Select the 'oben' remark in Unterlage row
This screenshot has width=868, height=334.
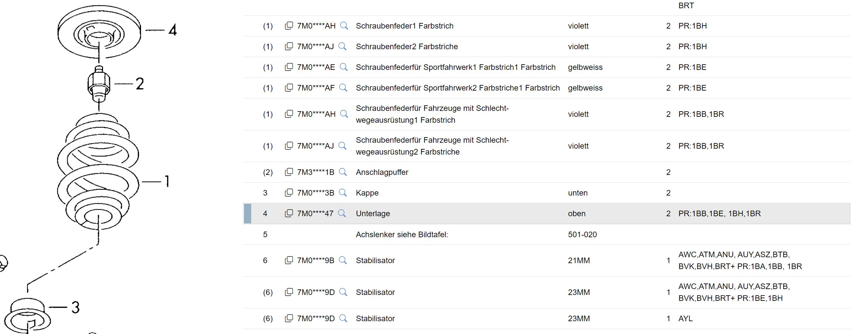tap(577, 214)
